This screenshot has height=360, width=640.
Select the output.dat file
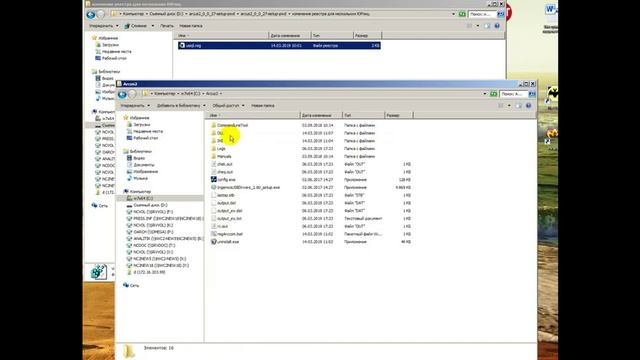pos(227,203)
